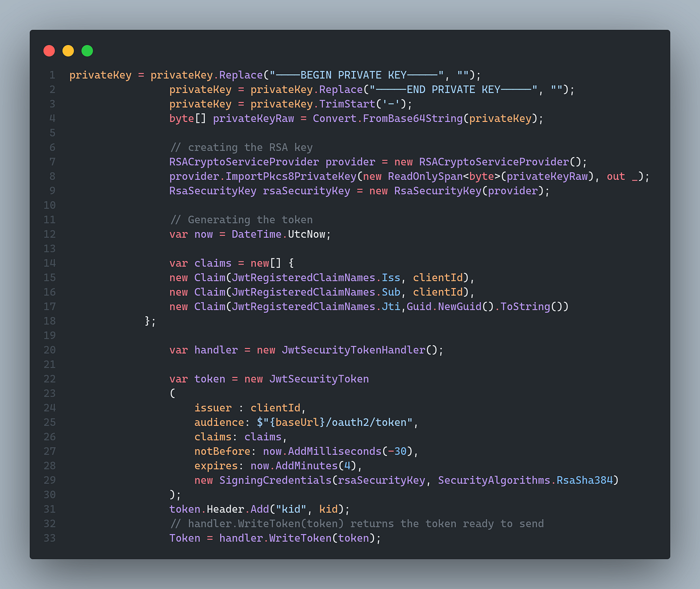Click the DateTime.UtcNow expression
700x589 pixels.
pos(280,234)
